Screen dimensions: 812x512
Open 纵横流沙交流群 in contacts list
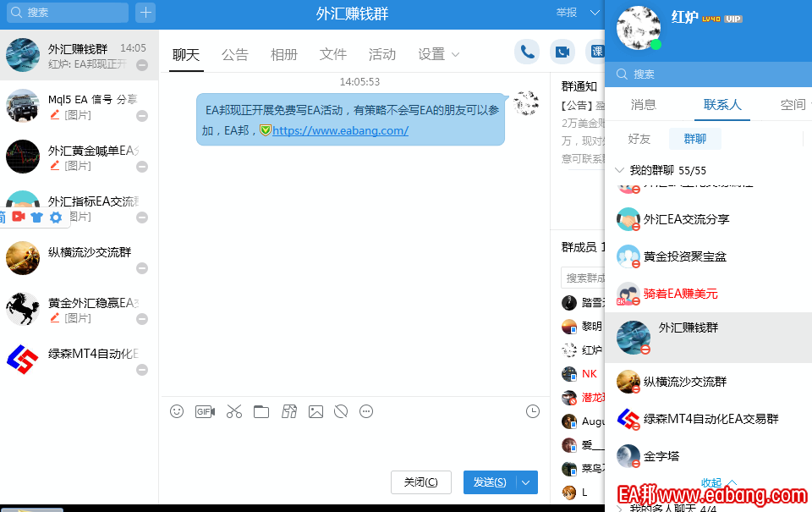708,382
